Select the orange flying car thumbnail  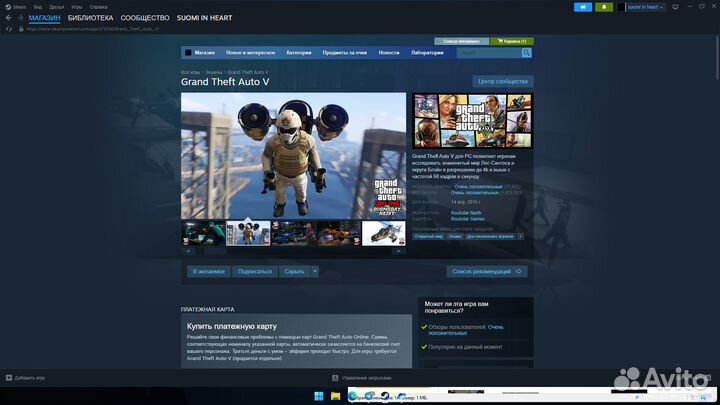point(338,233)
